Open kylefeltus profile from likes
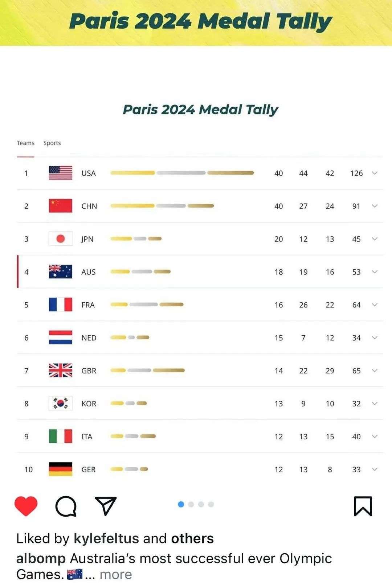Viewport: 392px width, 588px height. 106,538
